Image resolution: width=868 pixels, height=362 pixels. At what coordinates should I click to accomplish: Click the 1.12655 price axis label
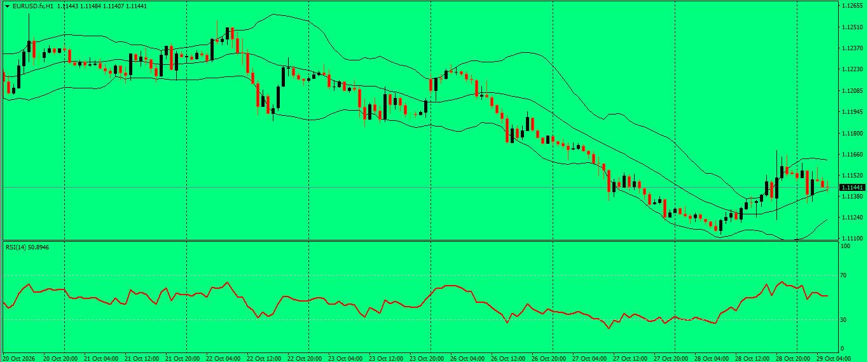pos(851,6)
